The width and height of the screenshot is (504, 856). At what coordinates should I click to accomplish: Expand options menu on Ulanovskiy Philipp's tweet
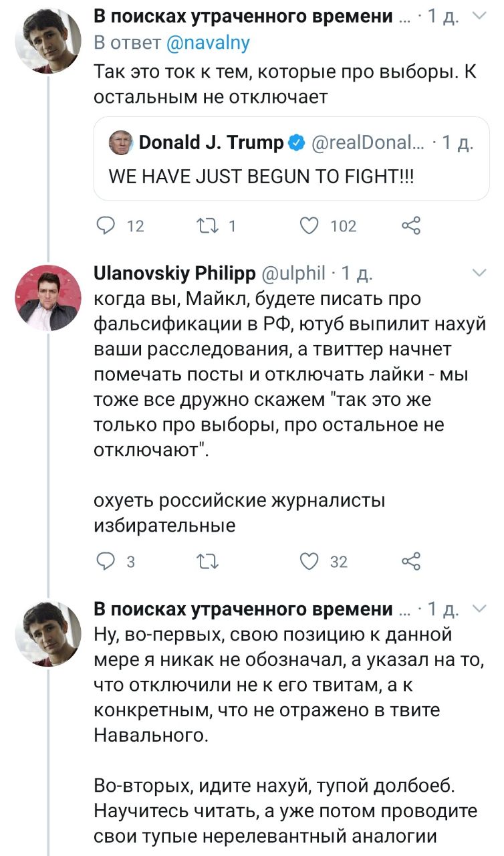[479, 272]
